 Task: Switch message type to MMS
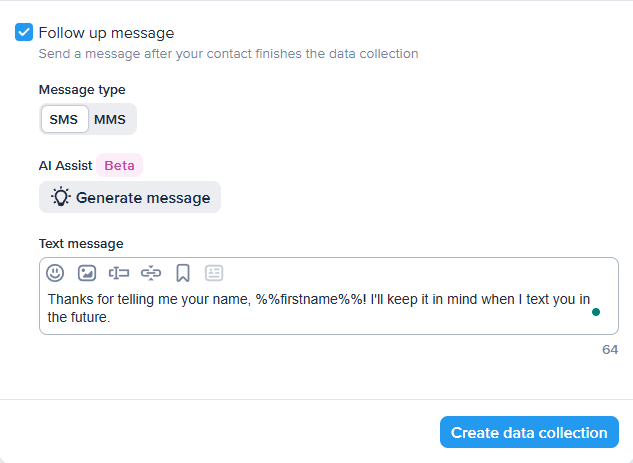pos(110,119)
